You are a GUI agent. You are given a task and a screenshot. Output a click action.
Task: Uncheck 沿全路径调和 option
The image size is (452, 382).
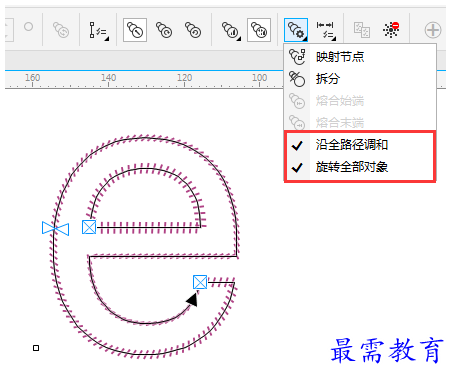360,145
